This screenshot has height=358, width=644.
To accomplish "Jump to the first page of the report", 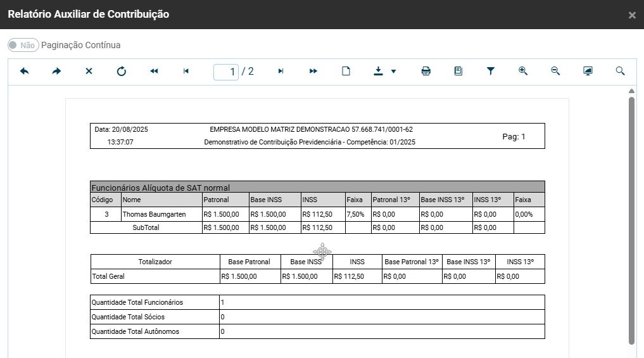I will click(154, 72).
